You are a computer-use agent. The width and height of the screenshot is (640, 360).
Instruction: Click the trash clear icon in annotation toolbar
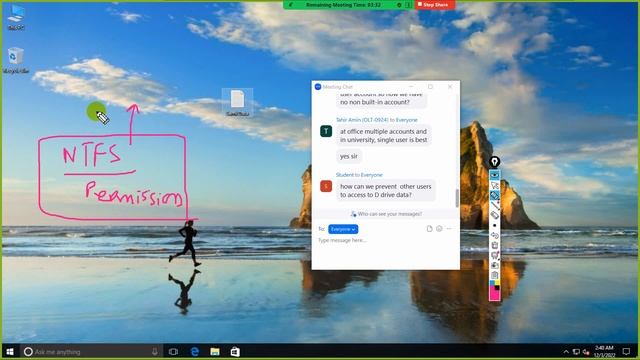[x=494, y=245]
